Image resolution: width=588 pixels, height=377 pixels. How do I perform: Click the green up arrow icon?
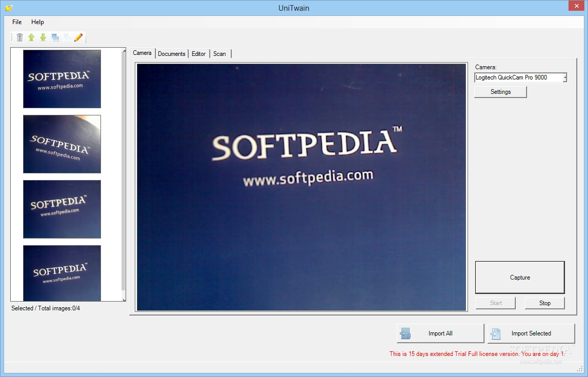[31, 37]
